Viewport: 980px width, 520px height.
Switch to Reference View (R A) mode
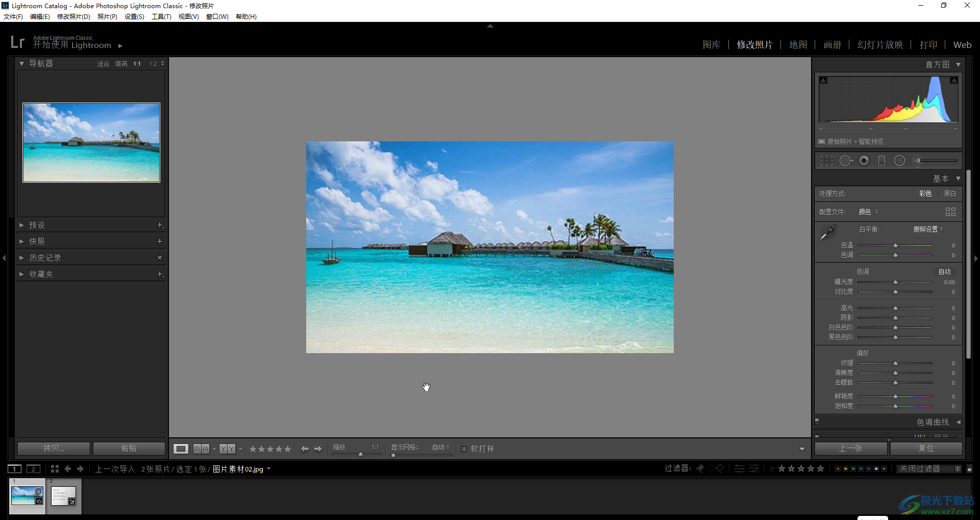pyautogui.click(x=201, y=449)
